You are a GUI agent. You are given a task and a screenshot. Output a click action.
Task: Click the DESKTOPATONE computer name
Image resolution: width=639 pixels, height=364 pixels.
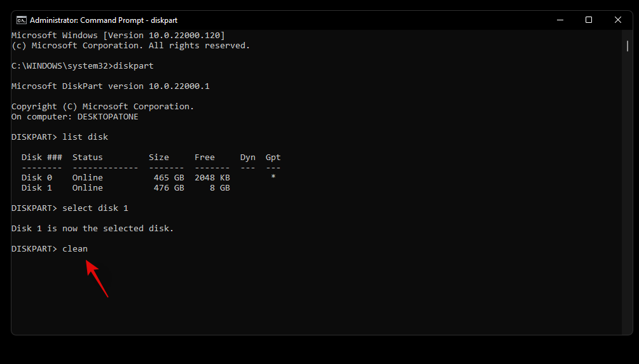pyautogui.click(x=108, y=116)
